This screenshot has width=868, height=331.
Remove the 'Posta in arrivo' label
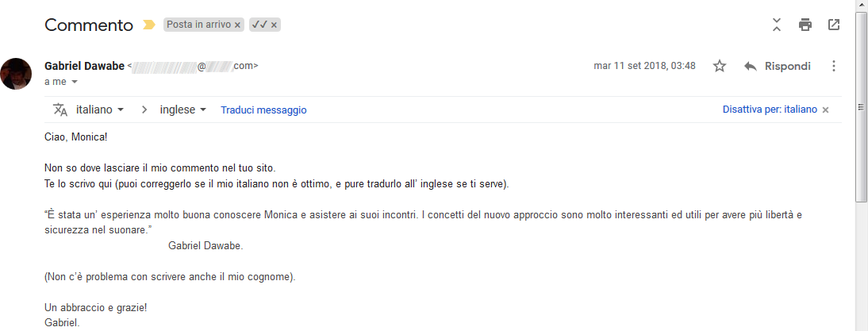click(237, 25)
